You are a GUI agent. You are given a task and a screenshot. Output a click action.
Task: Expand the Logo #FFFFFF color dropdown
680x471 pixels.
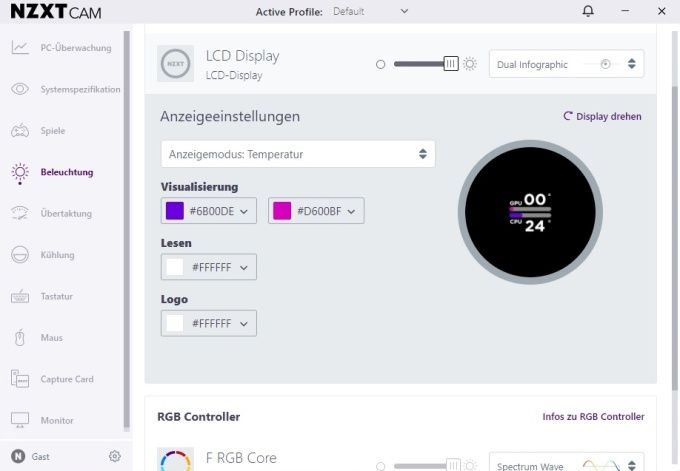point(209,323)
